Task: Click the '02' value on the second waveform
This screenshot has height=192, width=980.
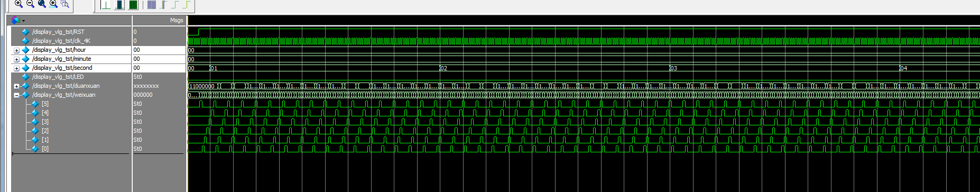Action: click(x=444, y=68)
